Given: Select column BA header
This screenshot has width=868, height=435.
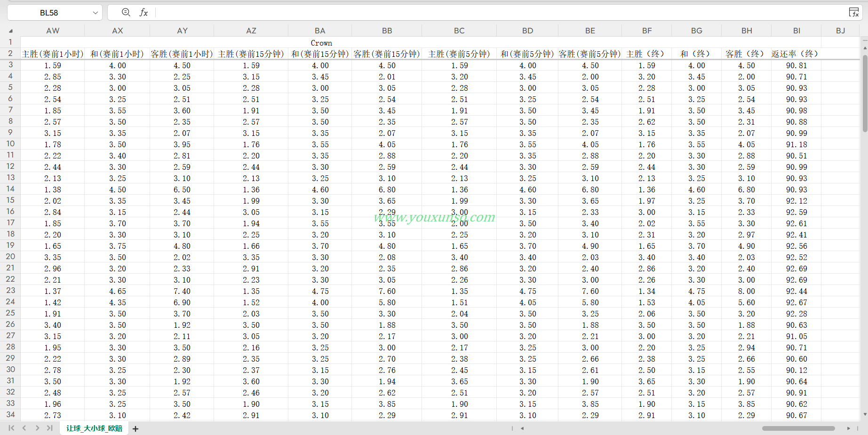Looking at the screenshot, I should click(x=320, y=31).
